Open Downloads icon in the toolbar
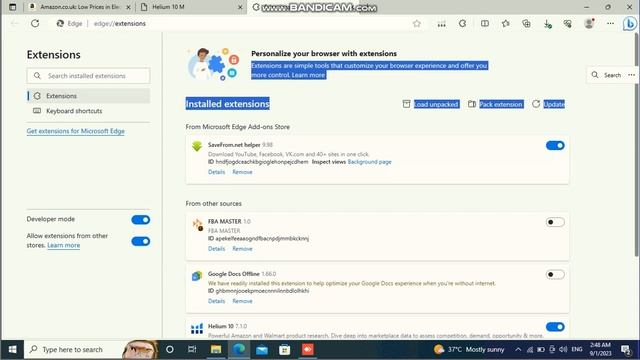 (547, 24)
